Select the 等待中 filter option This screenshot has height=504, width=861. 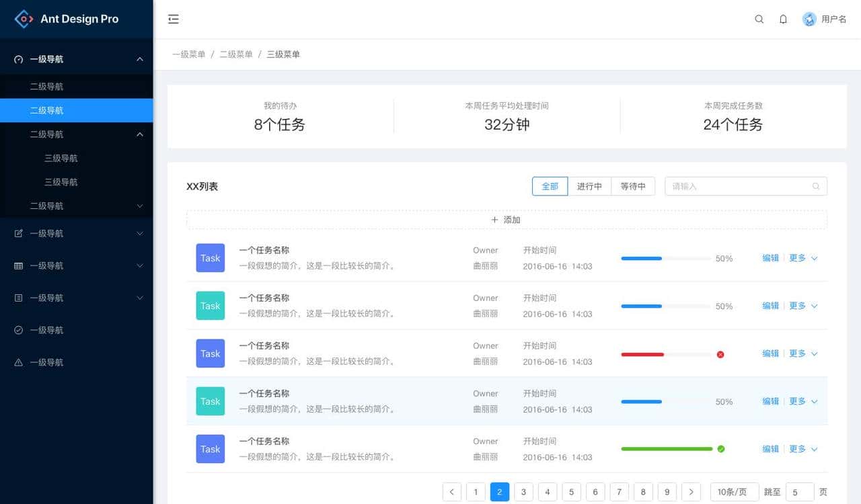coord(633,186)
